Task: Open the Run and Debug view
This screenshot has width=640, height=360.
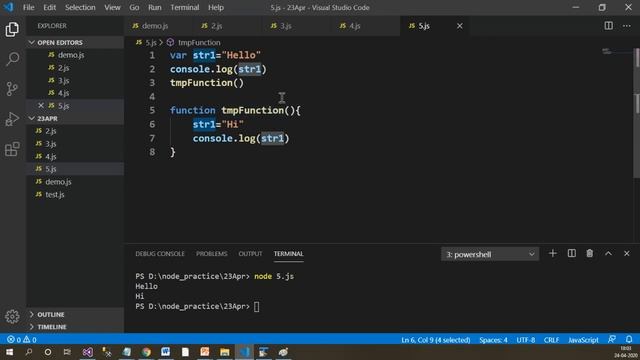Action: (12, 119)
